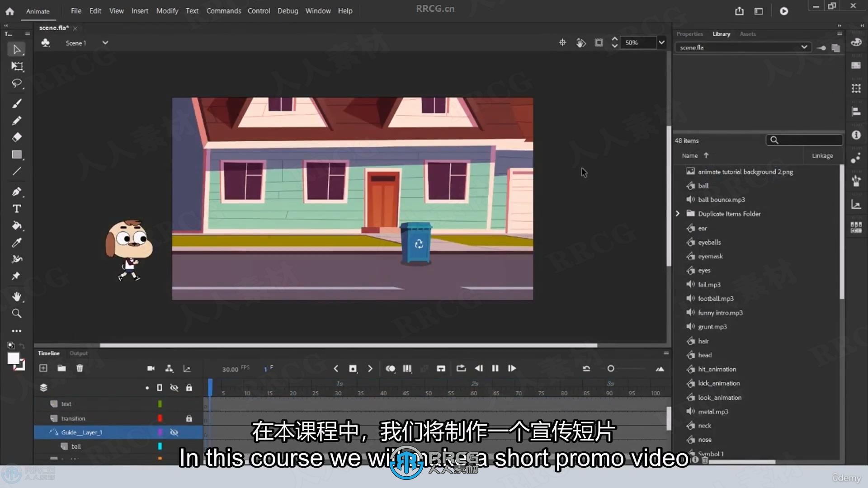Image resolution: width=868 pixels, height=488 pixels.
Task: Switch to the Output tab
Action: click(x=78, y=353)
